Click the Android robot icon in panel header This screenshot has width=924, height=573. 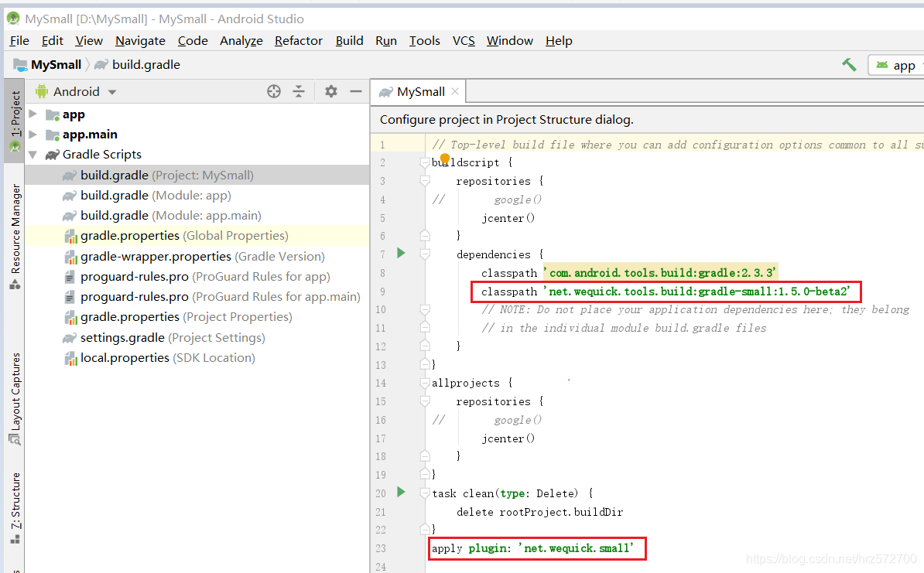[42, 91]
